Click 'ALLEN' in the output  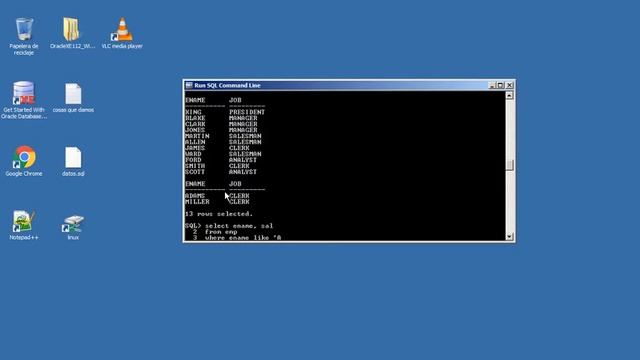click(x=195, y=142)
